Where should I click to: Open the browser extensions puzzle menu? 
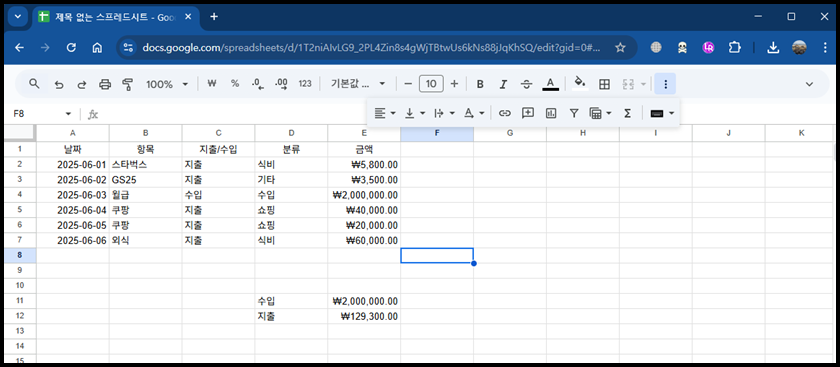point(734,48)
